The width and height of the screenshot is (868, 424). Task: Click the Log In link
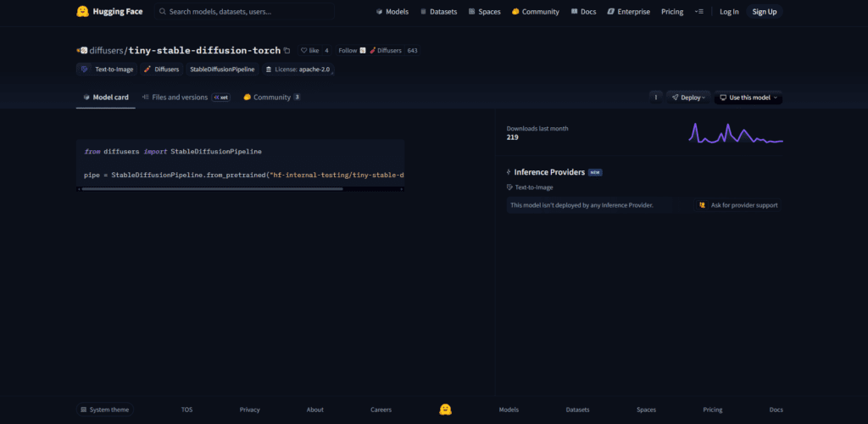(729, 12)
